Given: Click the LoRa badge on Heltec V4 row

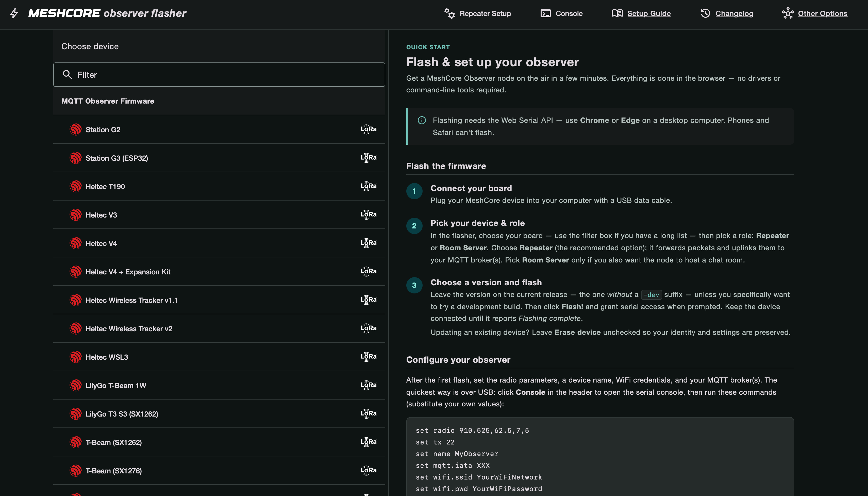Looking at the screenshot, I should pos(369,243).
